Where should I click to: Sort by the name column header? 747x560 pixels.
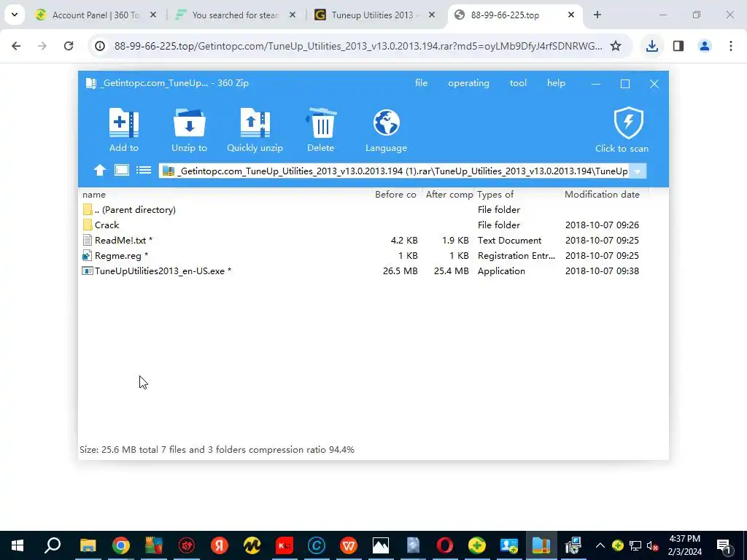pyautogui.click(x=225, y=194)
